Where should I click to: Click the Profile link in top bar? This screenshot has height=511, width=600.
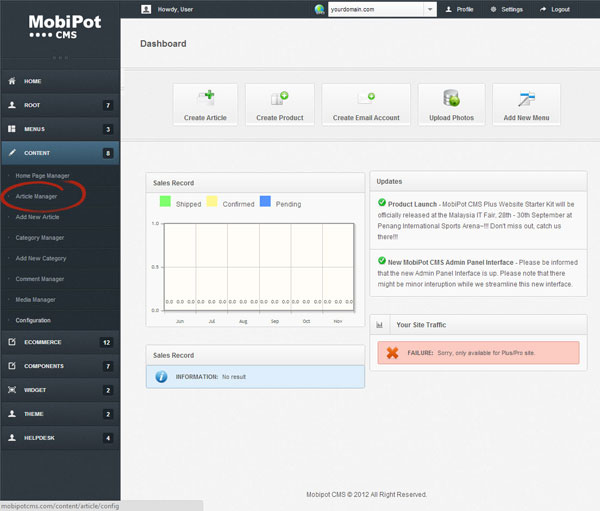pos(465,9)
